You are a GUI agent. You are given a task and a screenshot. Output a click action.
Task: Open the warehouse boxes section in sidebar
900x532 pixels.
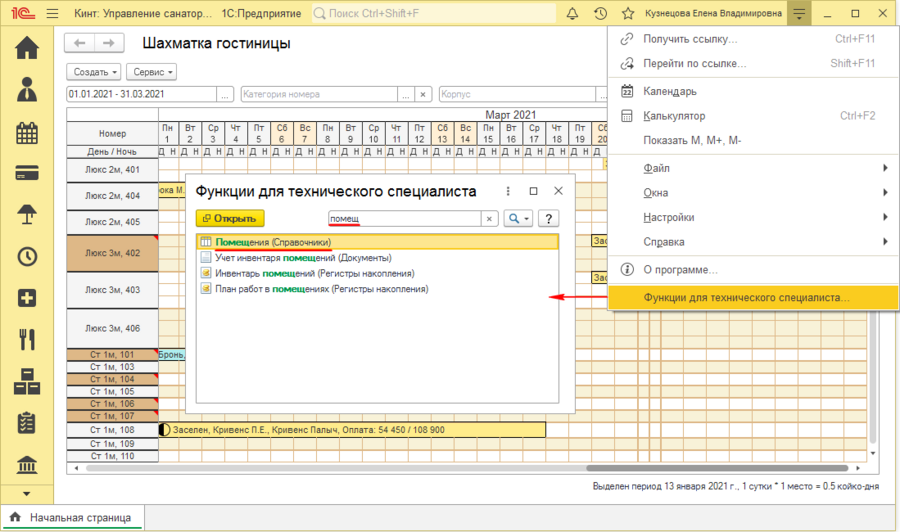point(27,381)
